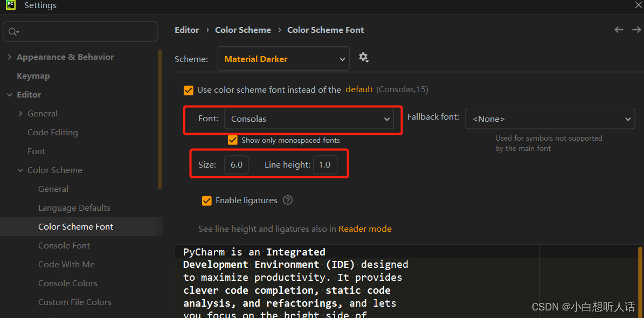The width and height of the screenshot is (644, 318).
Task: Click the scheme settings gear icon
Action: [364, 57]
